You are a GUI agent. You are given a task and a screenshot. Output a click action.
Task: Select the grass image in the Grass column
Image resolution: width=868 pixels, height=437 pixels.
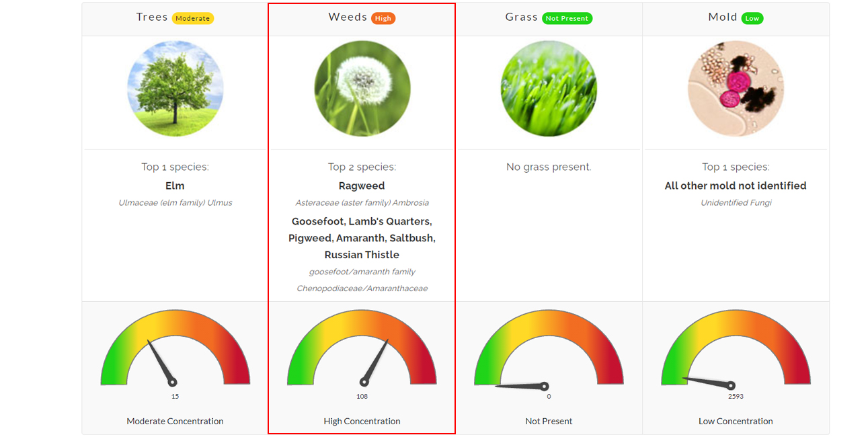click(x=548, y=88)
